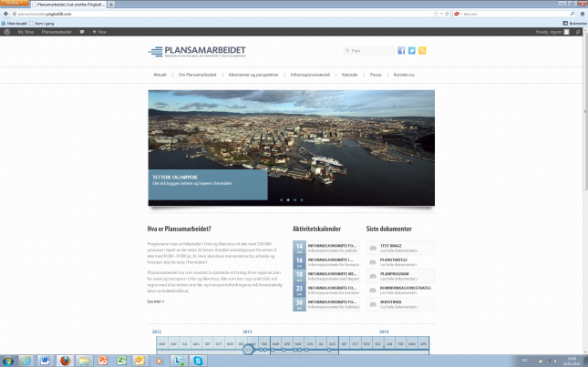Image resolution: width=588 pixels, height=367 pixels.
Task: Select the fourth slider pagination dot
Action: click(302, 200)
